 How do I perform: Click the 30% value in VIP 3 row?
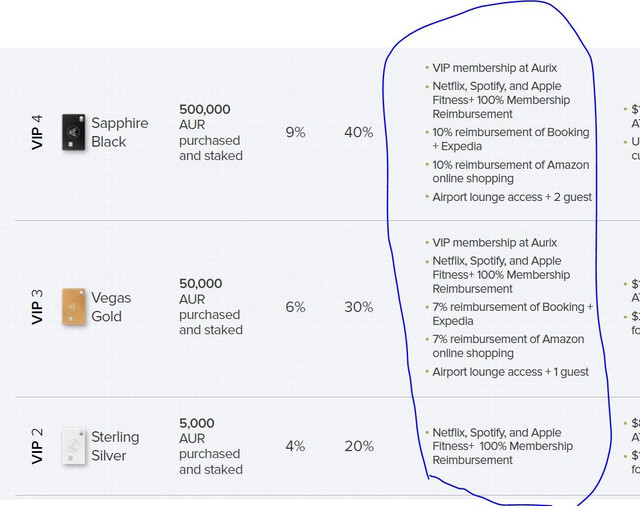358,307
